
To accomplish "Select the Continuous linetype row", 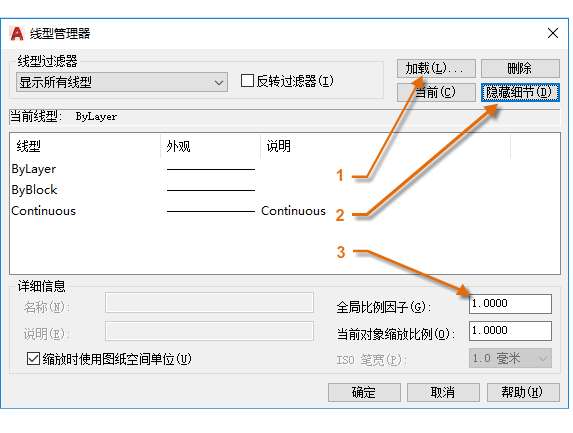I will coord(285,211).
